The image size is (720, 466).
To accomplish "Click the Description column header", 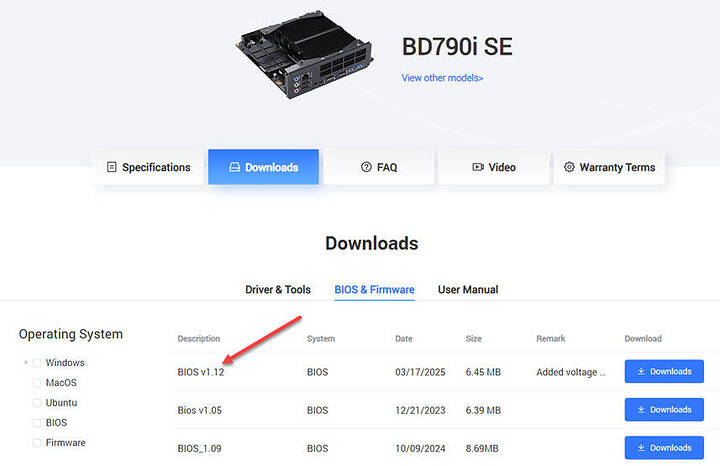I will [198, 338].
